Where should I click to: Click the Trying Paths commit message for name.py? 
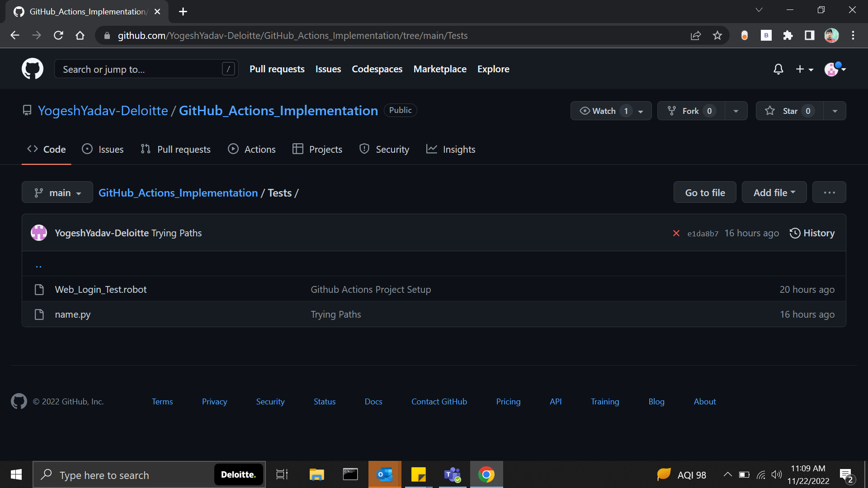point(335,314)
